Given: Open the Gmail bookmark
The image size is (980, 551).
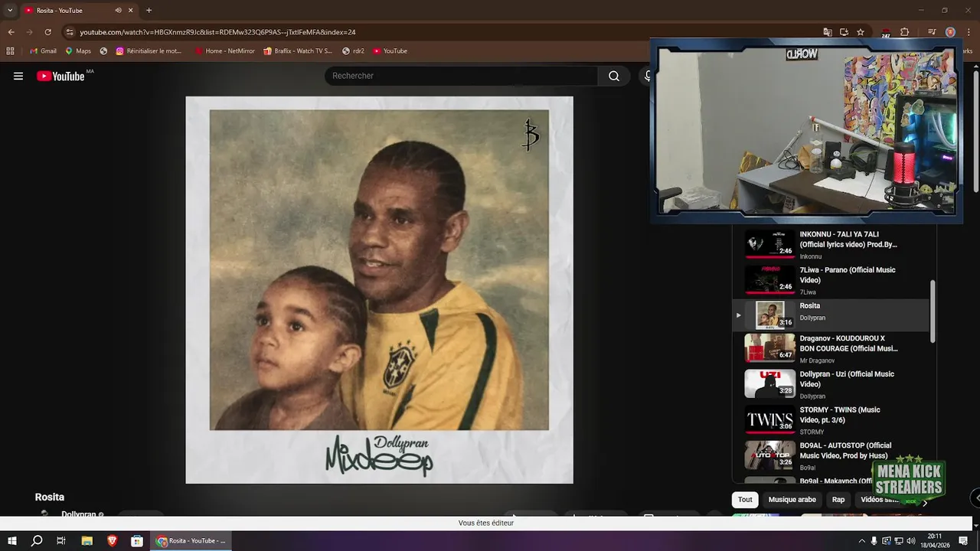Looking at the screenshot, I should [x=43, y=51].
